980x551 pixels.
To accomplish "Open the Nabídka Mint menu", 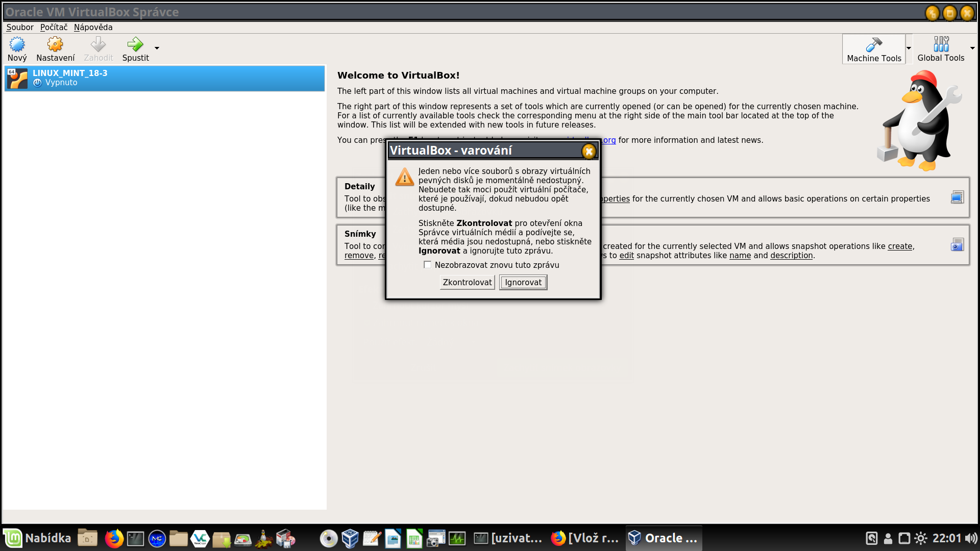I will (38, 538).
